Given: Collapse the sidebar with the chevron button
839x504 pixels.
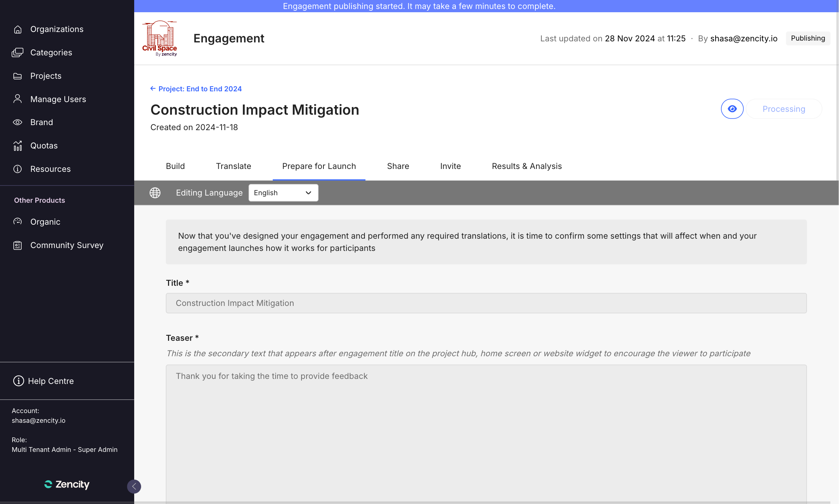Looking at the screenshot, I should point(134,486).
